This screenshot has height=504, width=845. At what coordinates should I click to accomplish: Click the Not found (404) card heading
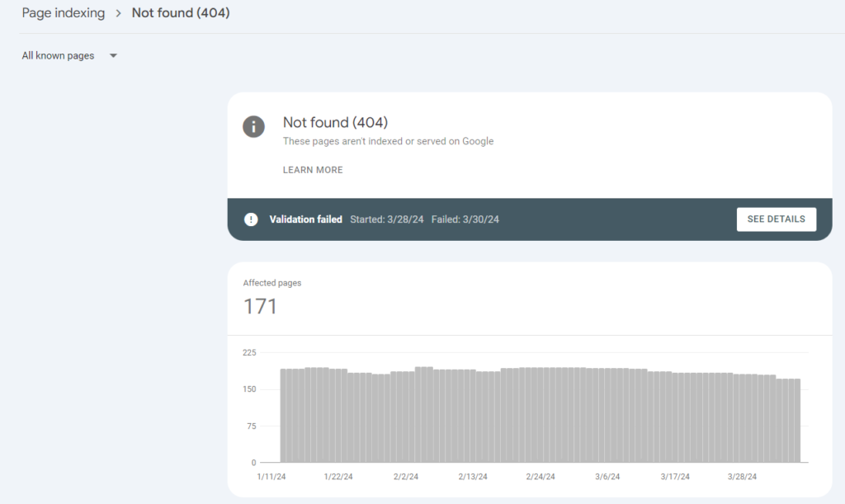[x=335, y=122]
